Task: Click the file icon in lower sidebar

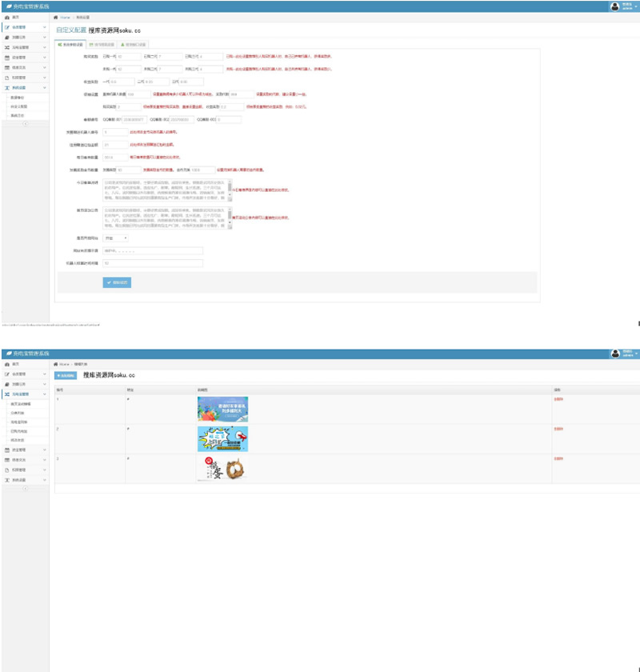Action: point(7,470)
